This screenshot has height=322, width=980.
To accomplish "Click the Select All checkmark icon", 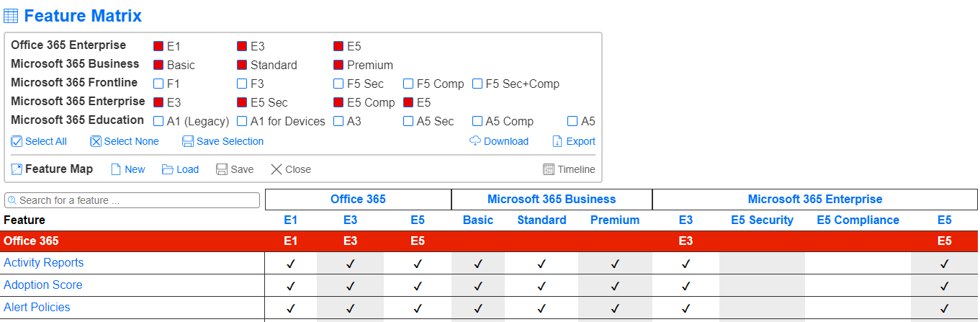I will click(x=17, y=141).
